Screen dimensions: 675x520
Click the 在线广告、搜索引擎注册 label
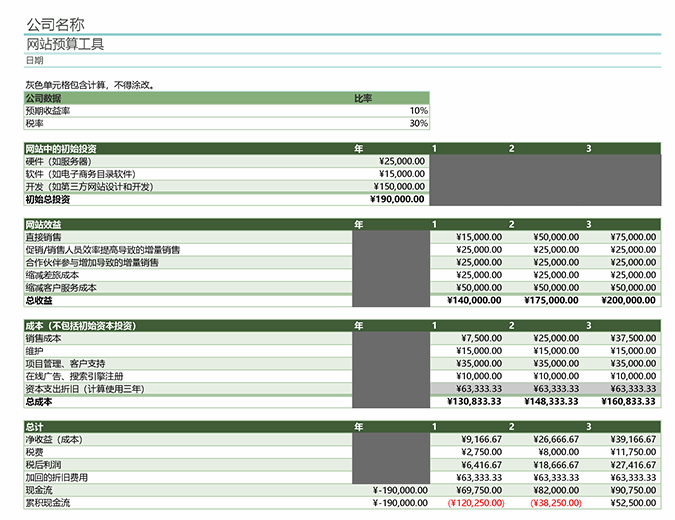(x=74, y=376)
